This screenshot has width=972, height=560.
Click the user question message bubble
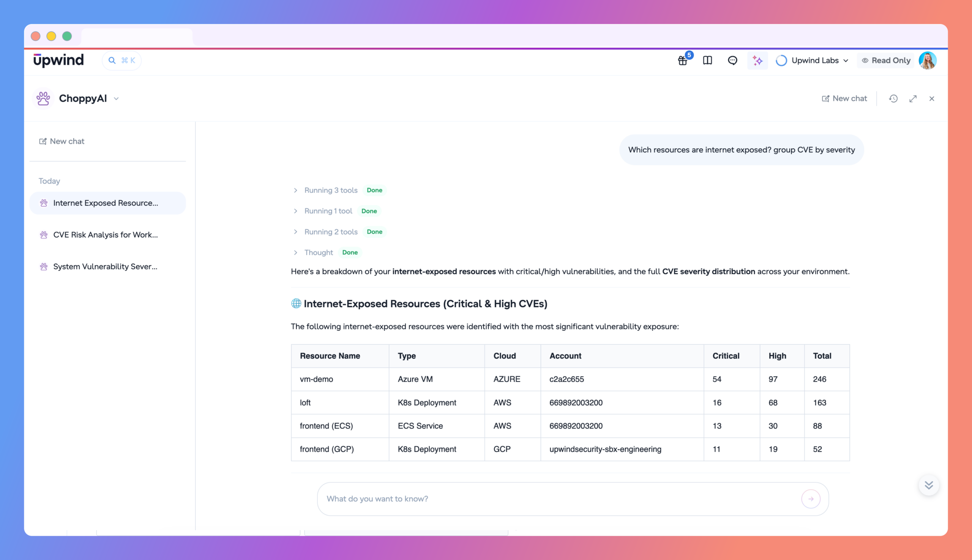pyautogui.click(x=741, y=149)
